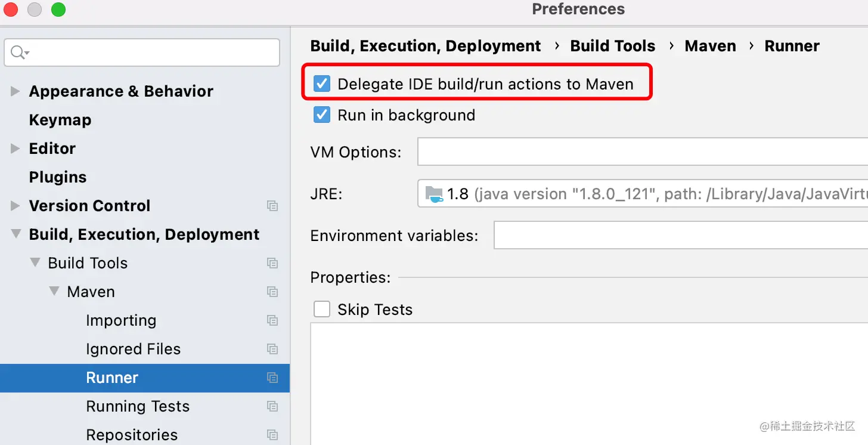This screenshot has height=445, width=868.
Task: Select Keymap in the settings tree
Action: click(60, 120)
